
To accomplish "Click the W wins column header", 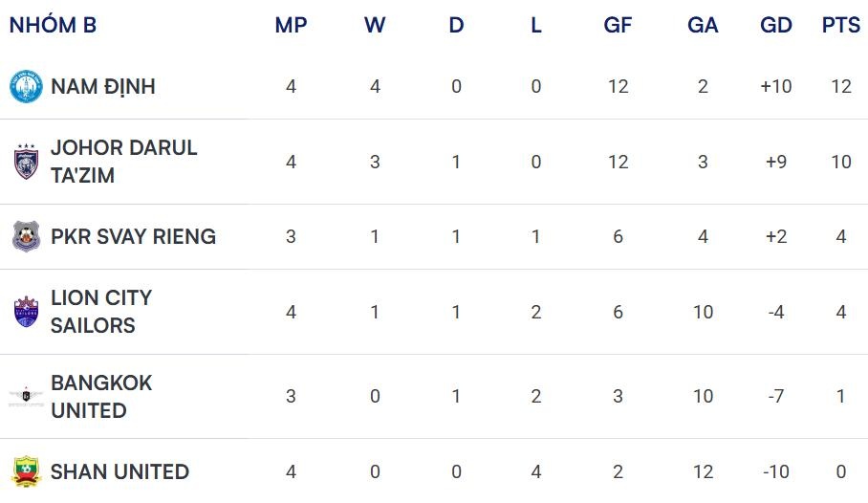I will click(375, 26).
